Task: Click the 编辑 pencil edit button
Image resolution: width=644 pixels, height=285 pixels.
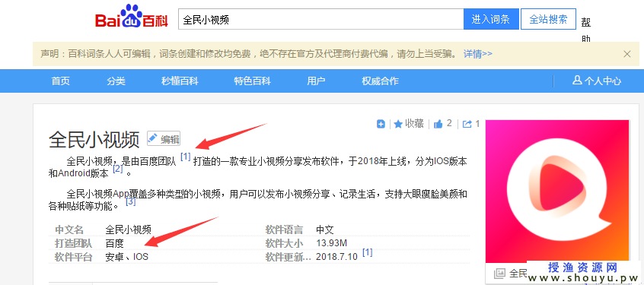Action: [164, 138]
